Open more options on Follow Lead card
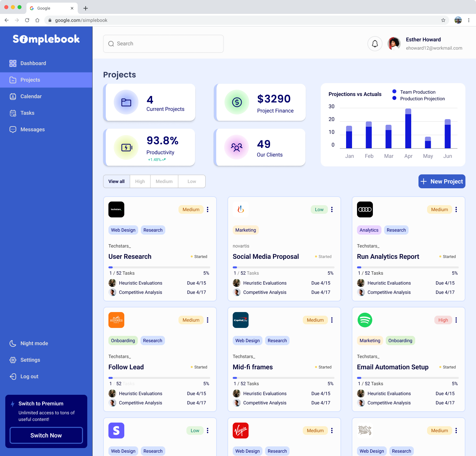Screen dimensions: 476x456 (208, 320)
